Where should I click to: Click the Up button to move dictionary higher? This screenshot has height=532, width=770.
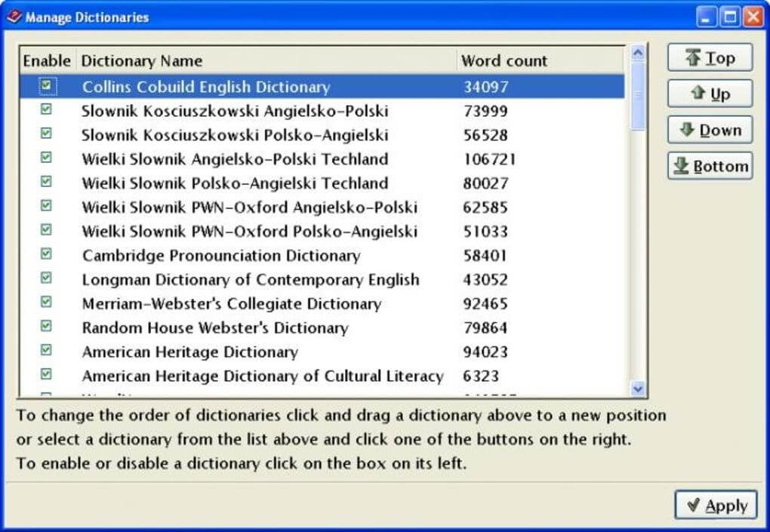710,94
